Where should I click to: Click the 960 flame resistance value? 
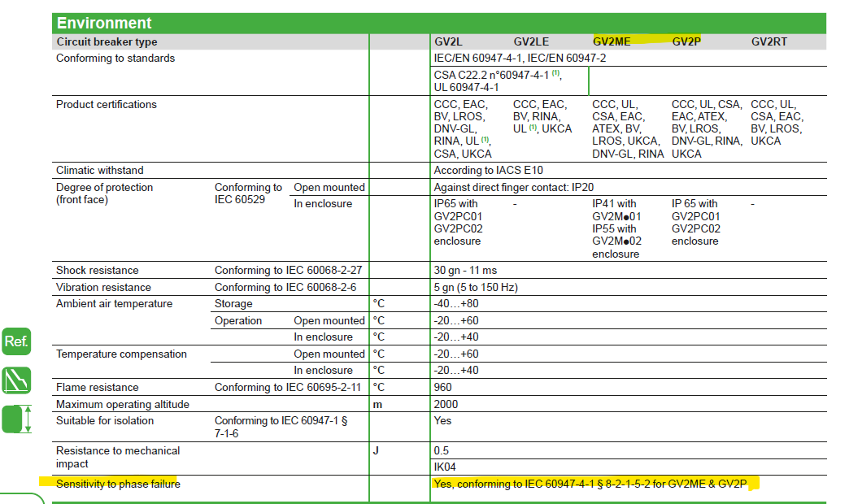click(442, 387)
